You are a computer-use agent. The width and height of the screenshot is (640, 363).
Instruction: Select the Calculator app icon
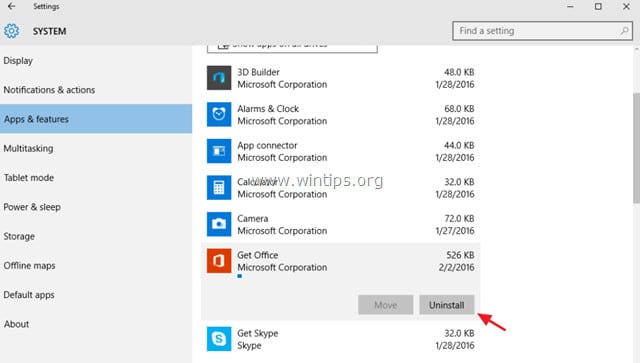click(x=219, y=187)
